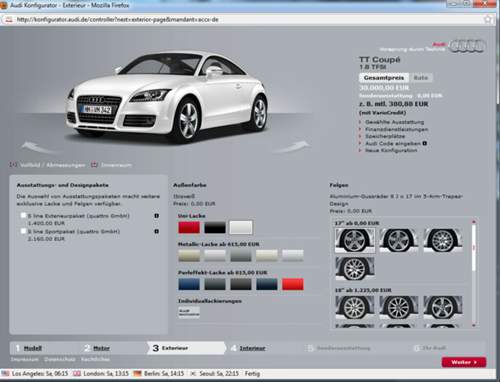
Task: Bookmark the page with the star icon
Action: tap(488, 19)
